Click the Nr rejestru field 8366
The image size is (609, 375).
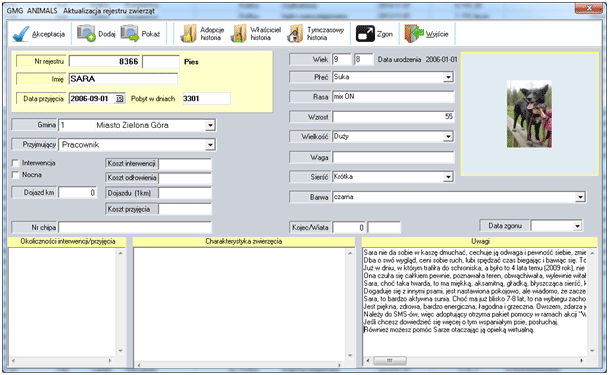click(x=104, y=62)
